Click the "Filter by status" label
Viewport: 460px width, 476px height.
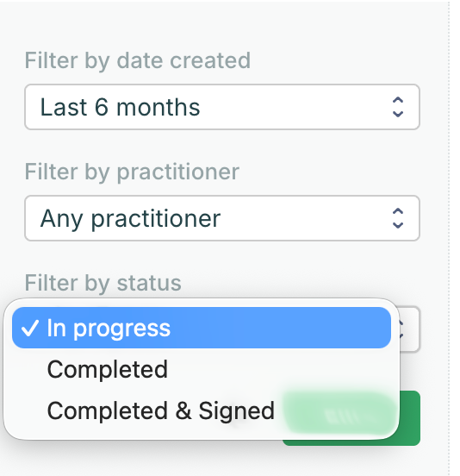103,283
